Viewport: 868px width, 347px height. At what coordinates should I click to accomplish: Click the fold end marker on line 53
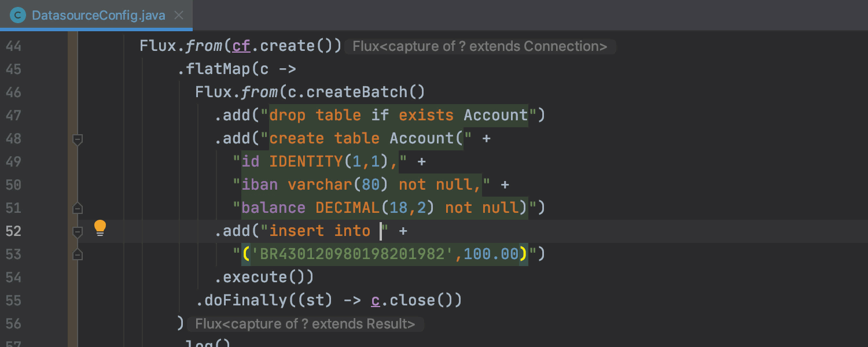click(78, 254)
